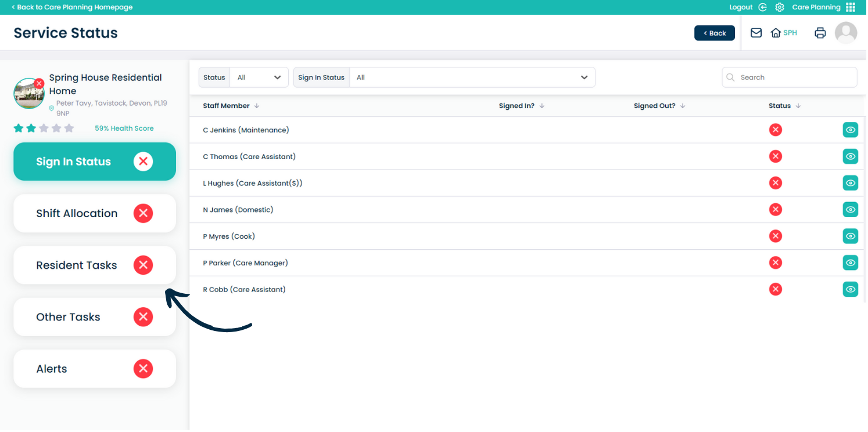Open the mail envelope icon
Viewport: 868px width, 432px height.
click(x=756, y=33)
